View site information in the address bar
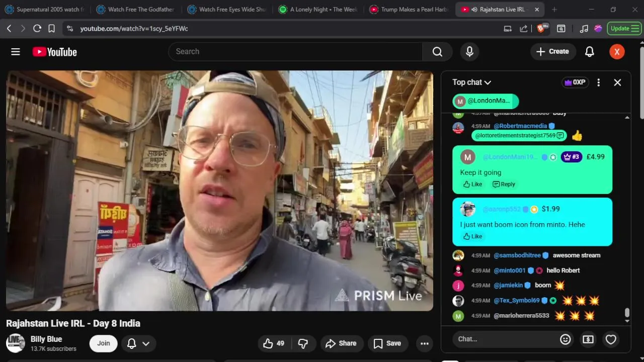Image resolution: width=644 pixels, height=362 pixels. click(70, 29)
